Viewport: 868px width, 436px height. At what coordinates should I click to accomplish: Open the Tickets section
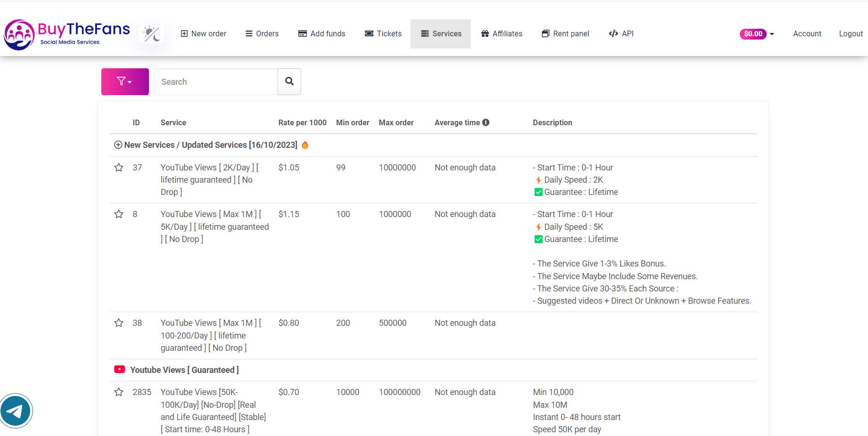point(383,34)
